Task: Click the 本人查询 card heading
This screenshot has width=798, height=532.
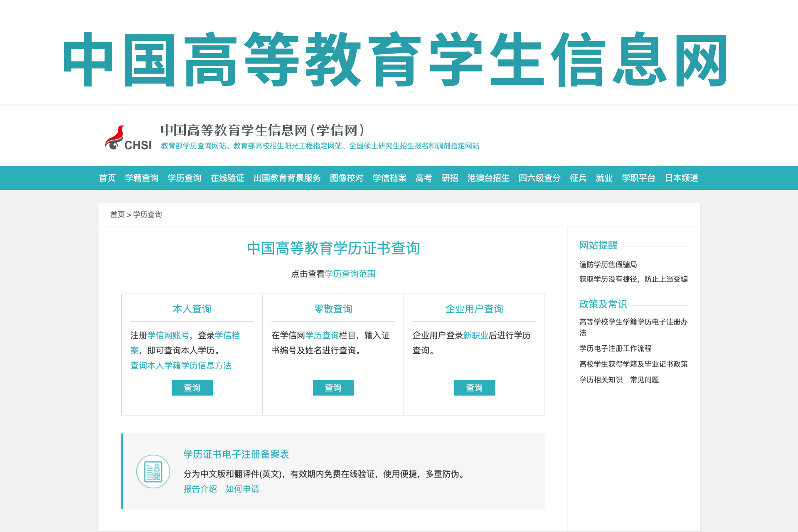Action: pos(192,309)
